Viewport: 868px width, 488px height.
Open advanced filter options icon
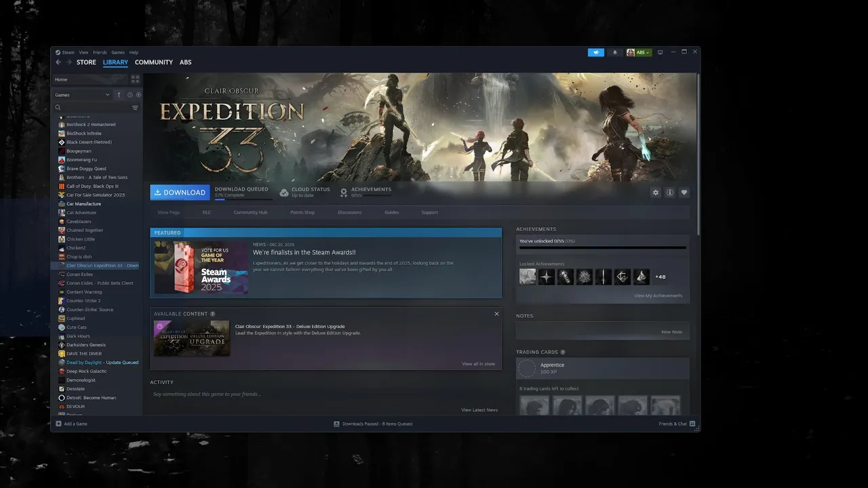pos(135,108)
